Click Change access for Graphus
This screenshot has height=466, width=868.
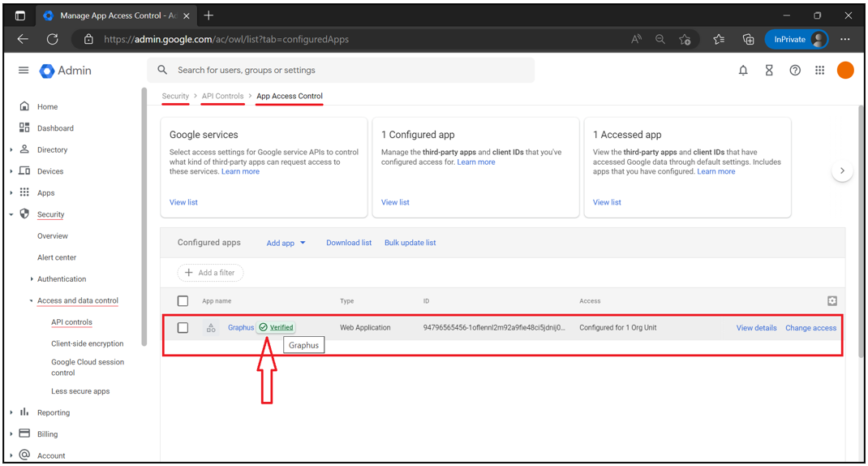(810, 328)
